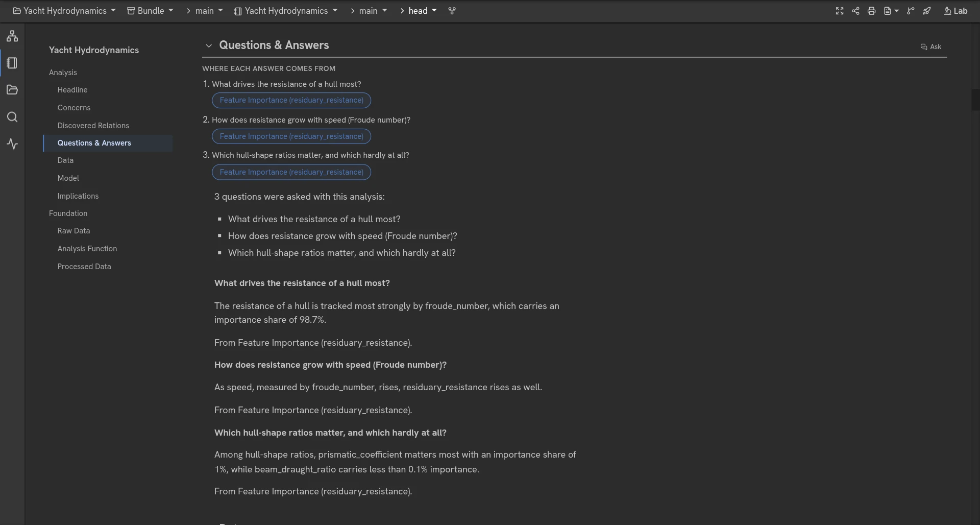
Task: Go to Model in the outline
Action: coord(68,178)
